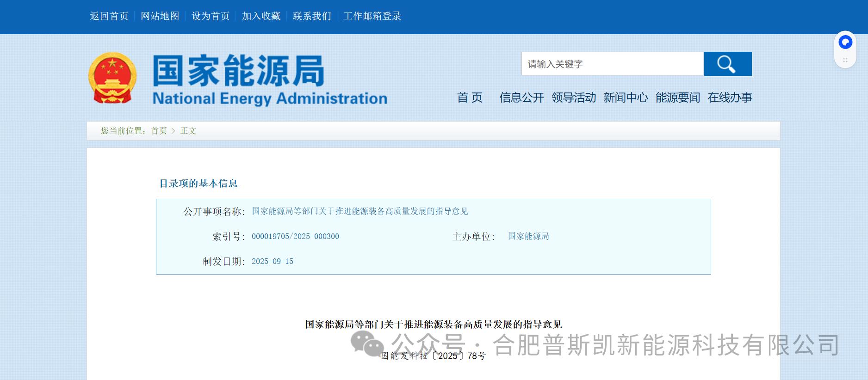Click the 返回首页 top link
Image resolution: width=868 pixels, height=380 pixels.
pos(109,16)
